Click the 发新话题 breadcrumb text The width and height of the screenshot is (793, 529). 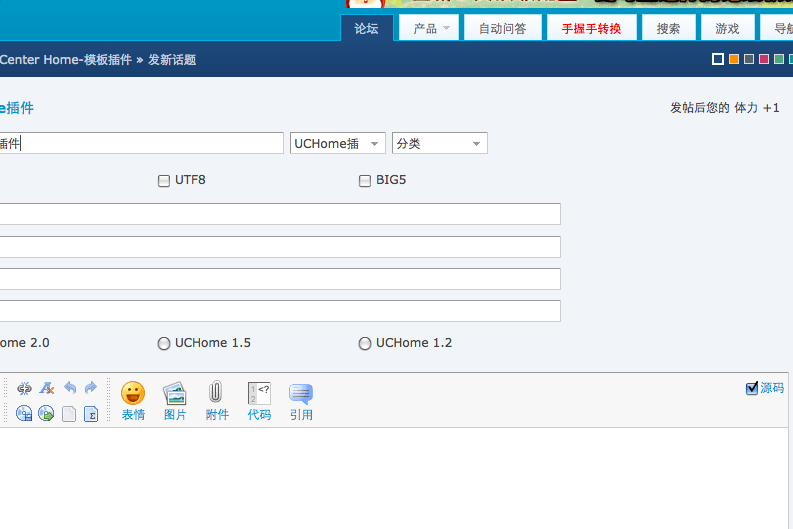[172, 60]
